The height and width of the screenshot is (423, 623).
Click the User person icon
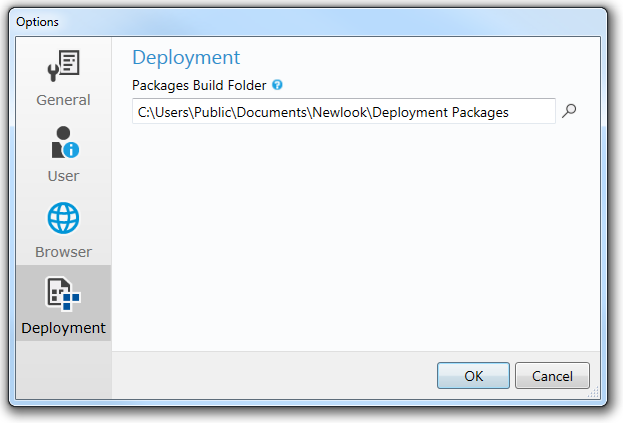coord(63,142)
